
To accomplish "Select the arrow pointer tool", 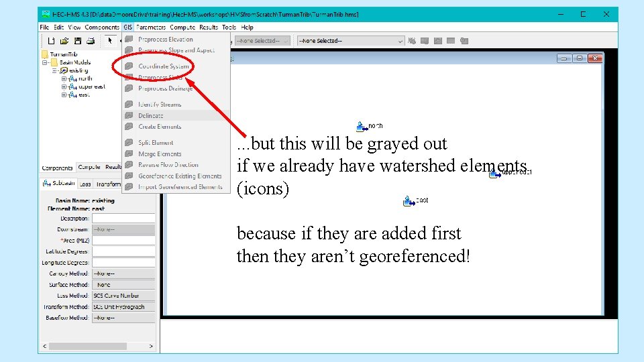I will click(110, 40).
